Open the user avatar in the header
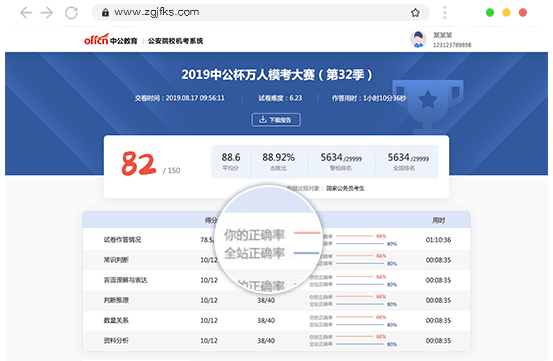 [418, 39]
